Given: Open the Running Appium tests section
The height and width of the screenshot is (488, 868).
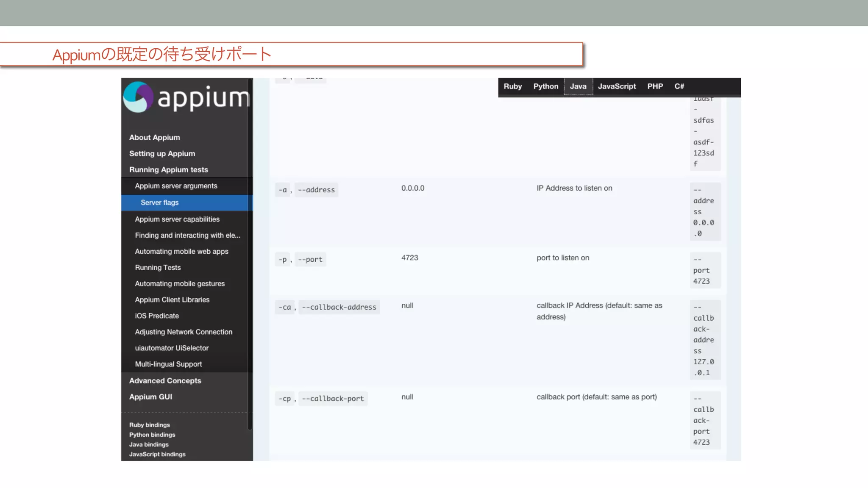Looking at the screenshot, I should coord(169,169).
